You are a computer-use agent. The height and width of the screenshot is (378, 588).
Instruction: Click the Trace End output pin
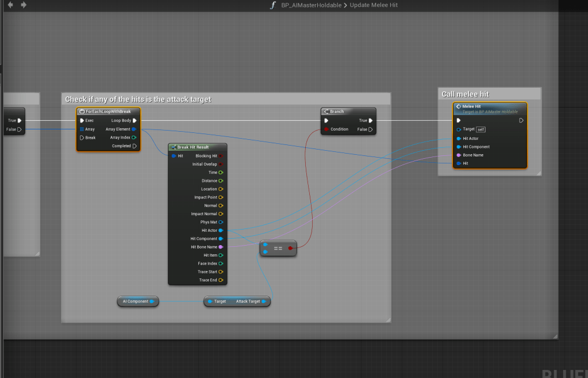(x=221, y=280)
